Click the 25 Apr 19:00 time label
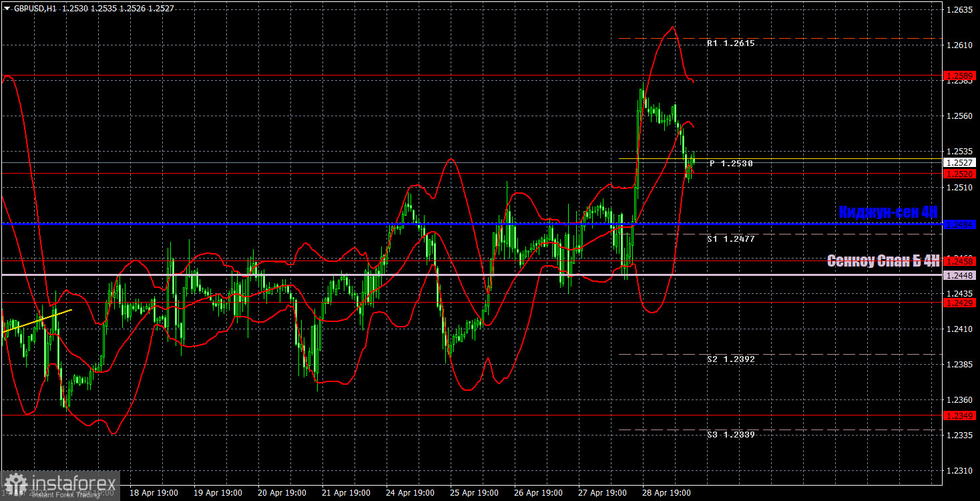Screen dimensions: 980x501 pyautogui.click(x=476, y=493)
